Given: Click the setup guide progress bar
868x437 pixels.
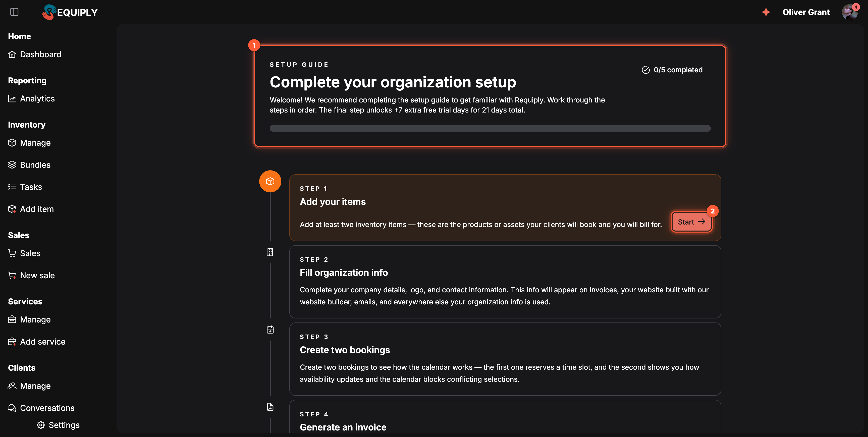Looking at the screenshot, I should click(x=490, y=128).
